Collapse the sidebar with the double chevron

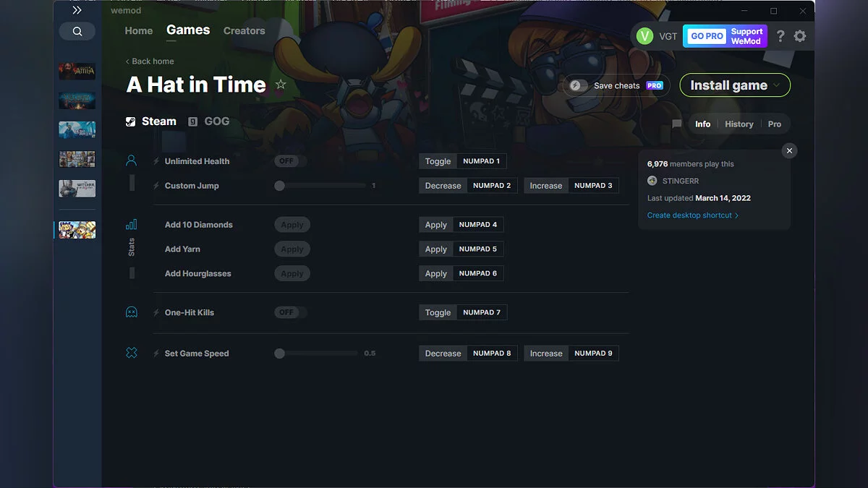[x=77, y=10]
